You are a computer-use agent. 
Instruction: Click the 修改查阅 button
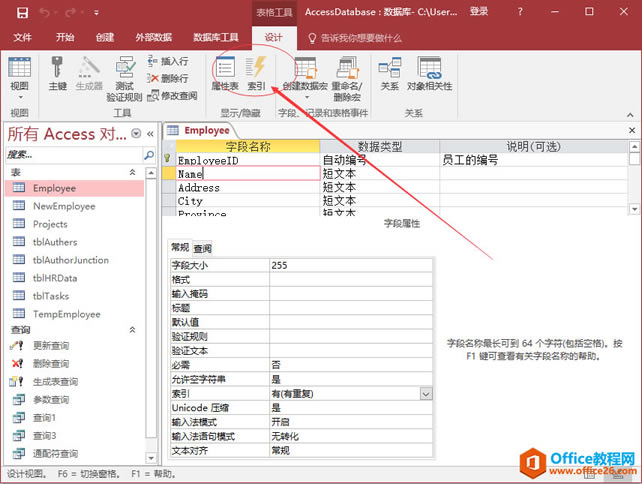click(x=172, y=95)
